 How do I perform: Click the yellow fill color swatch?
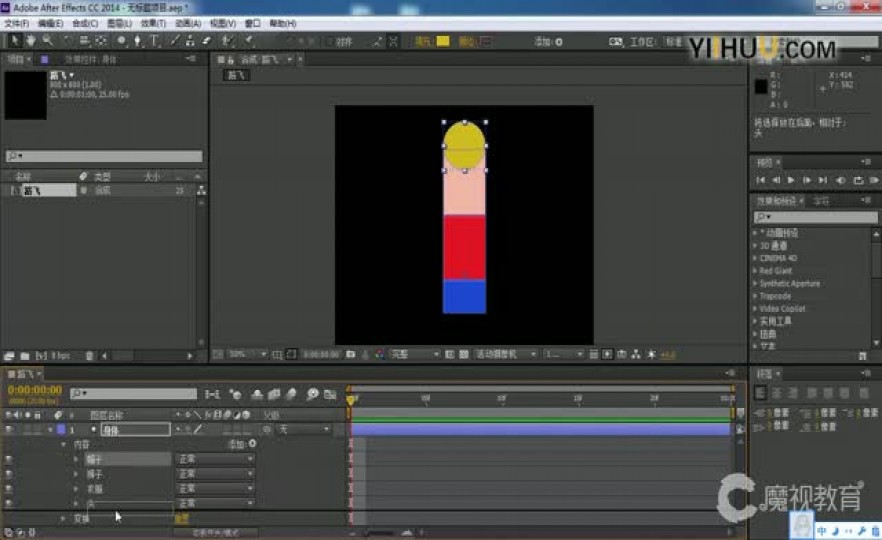443,41
